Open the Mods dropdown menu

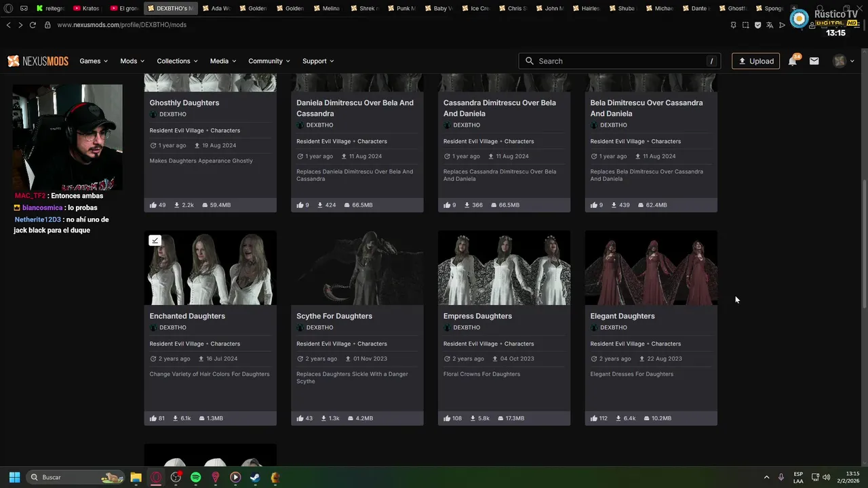pos(132,61)
